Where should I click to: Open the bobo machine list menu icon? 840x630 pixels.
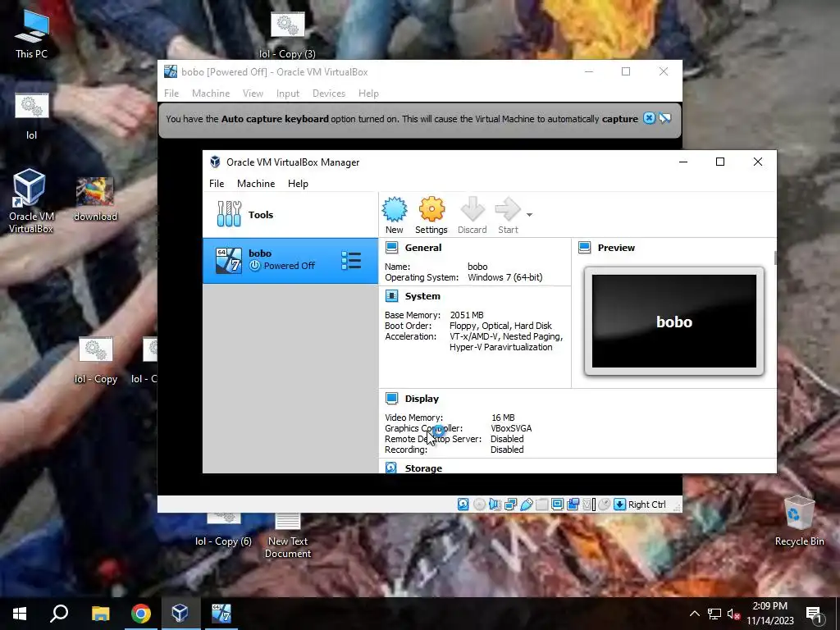tap(351, 260)
